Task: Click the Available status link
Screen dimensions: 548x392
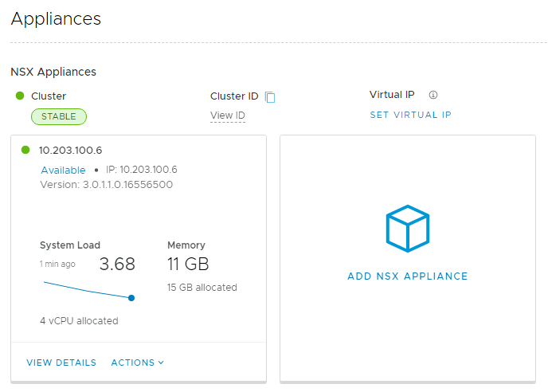Action: point(63,170)
